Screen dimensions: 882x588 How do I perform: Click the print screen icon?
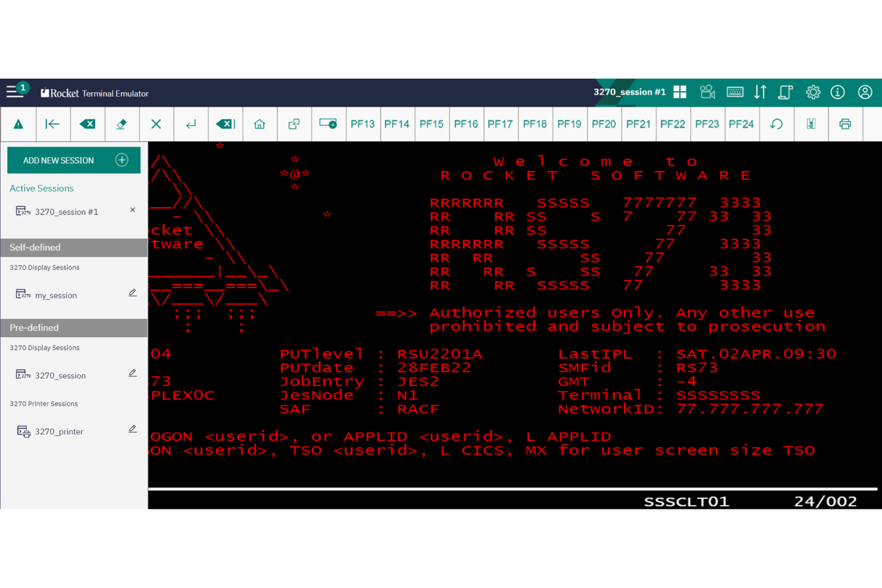pos(846,124)
